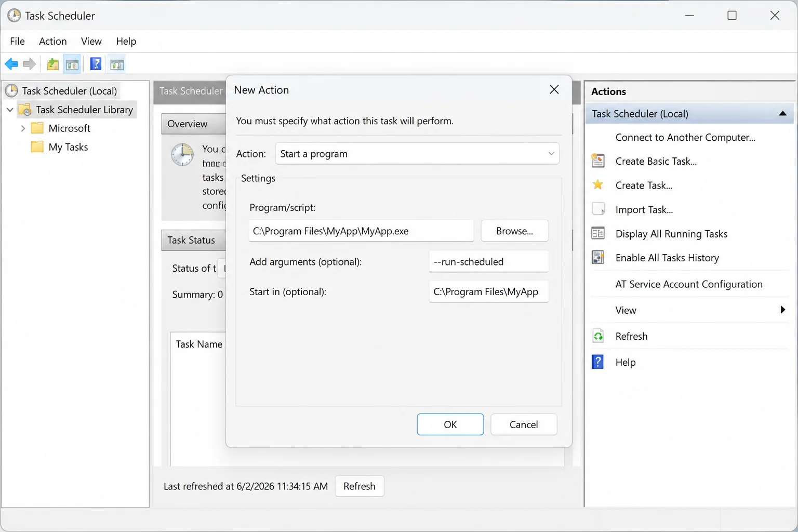The width and height of the screenshot is (798, 532).
Task: Click the Microsoft folder icon in tree
Action: pyautogui.click(x=37, y=128)
